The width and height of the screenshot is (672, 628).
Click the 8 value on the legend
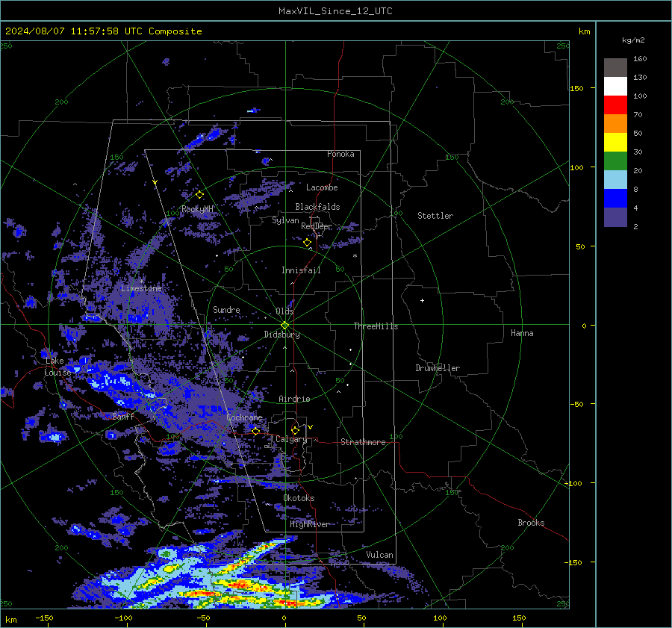click(x=635, y=189)
